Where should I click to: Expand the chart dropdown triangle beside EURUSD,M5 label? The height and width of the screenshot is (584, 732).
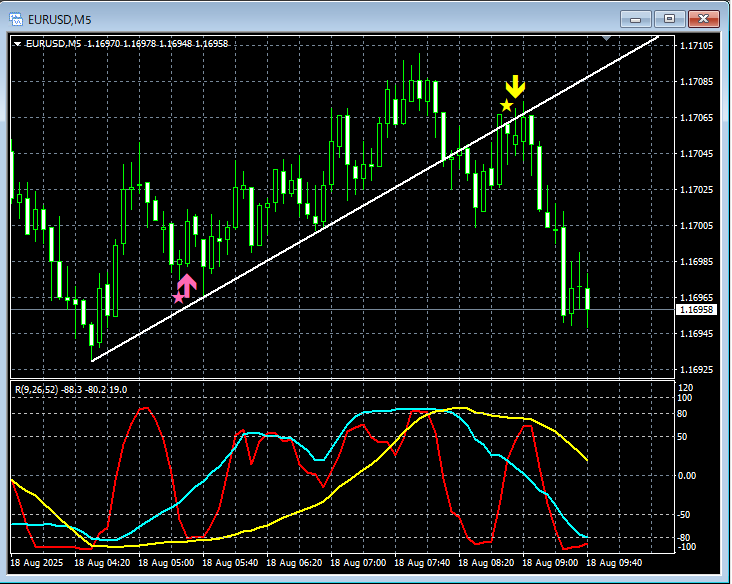[x=17, y=44]
